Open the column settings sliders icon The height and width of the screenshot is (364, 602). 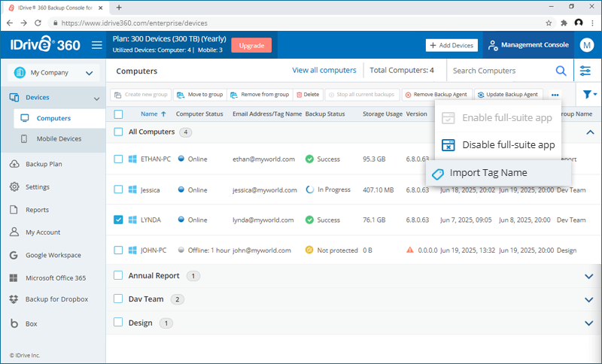585,71
